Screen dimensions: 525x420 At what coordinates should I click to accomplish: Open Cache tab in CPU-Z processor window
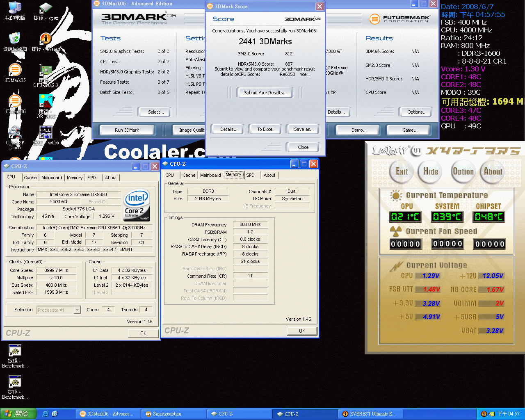point(30,178)
